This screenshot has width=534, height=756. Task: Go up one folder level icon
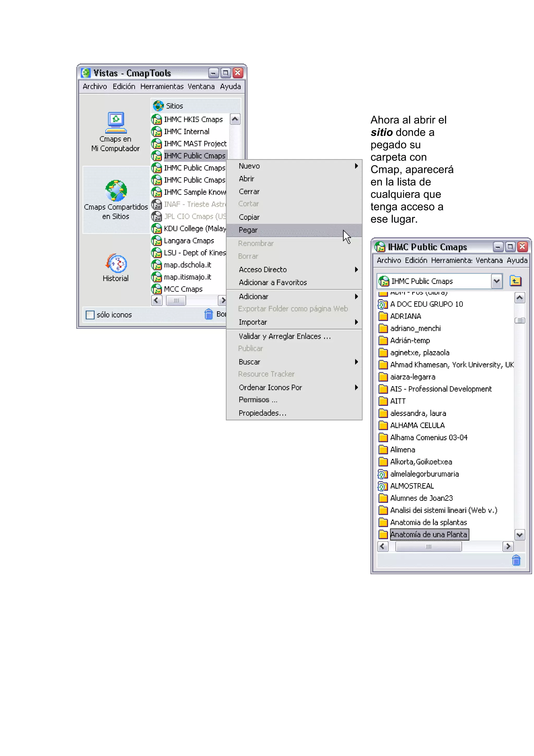click(x=515, y=281)
